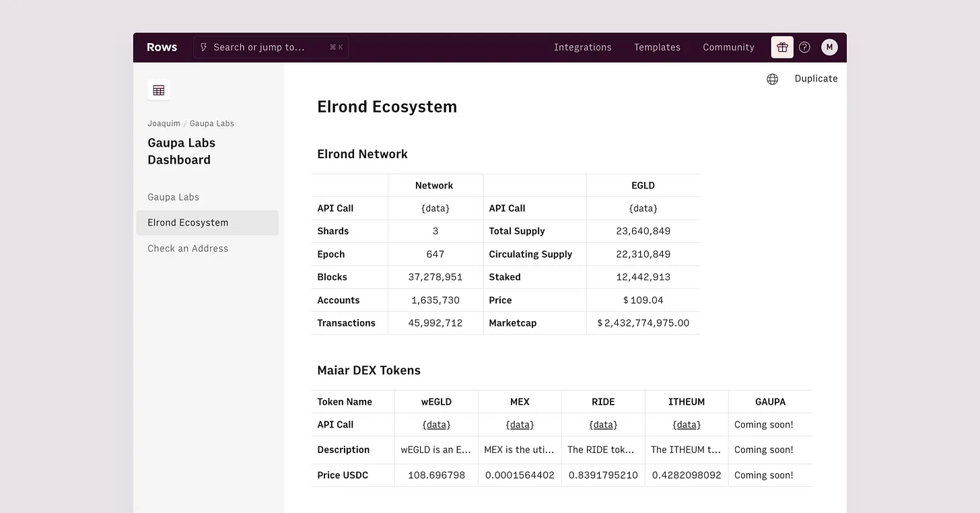Click the RIDE column header
The width and height of the screenshot is (980, 513).
click(x=603, y=402)
